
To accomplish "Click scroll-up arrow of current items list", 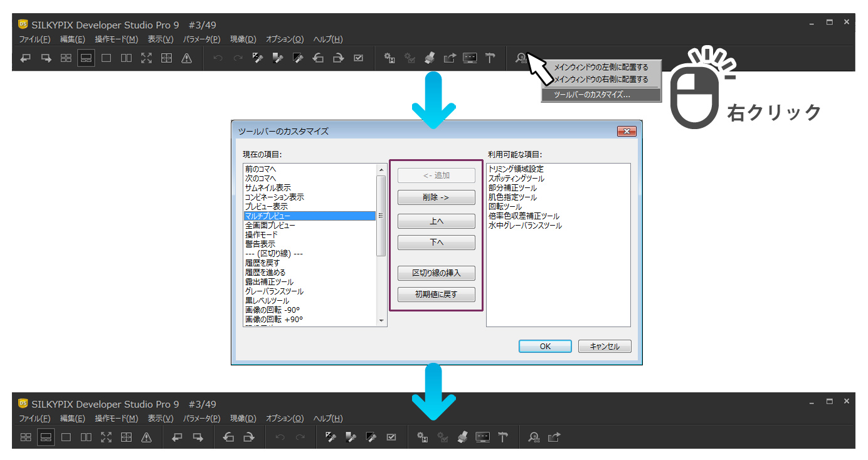I will coord(381,169).
